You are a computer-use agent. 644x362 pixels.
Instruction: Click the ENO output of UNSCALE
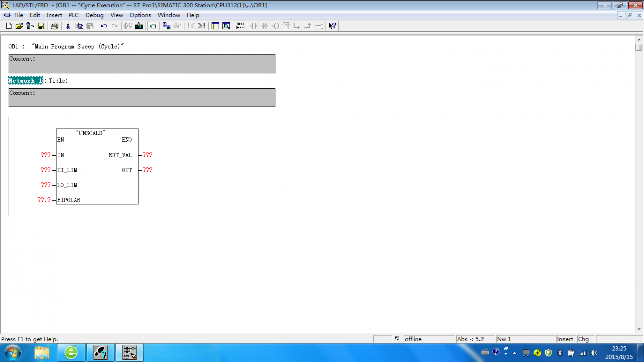click(x=127, y=140)
